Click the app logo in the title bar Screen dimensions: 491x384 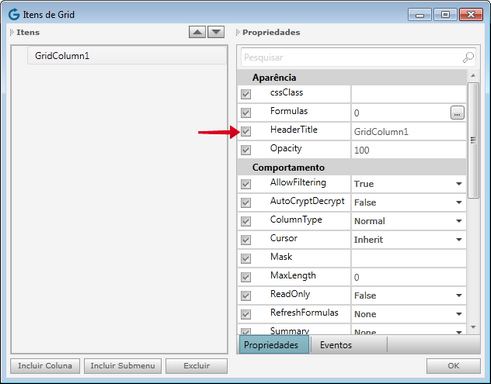click(x=14, y=14)
